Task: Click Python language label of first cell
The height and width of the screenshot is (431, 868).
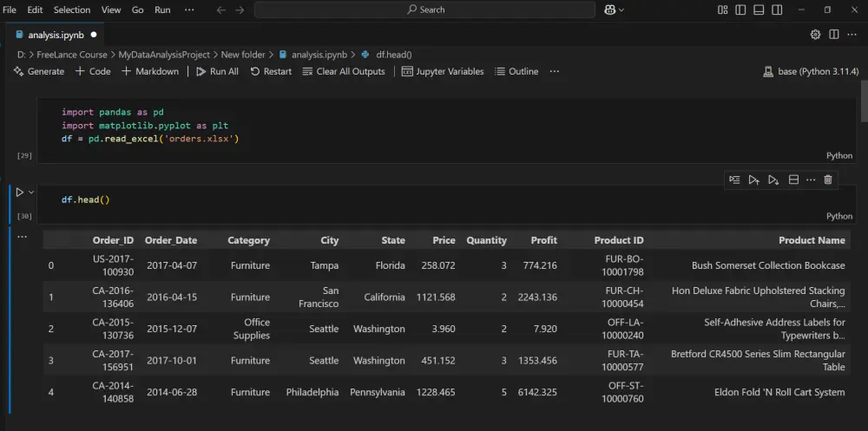Action: tap(839, 155)
